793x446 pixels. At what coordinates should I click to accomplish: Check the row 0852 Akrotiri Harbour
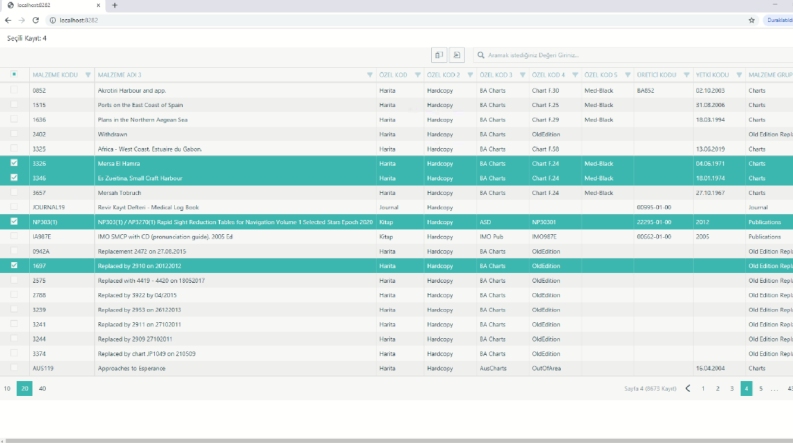[x=14, y=90]
